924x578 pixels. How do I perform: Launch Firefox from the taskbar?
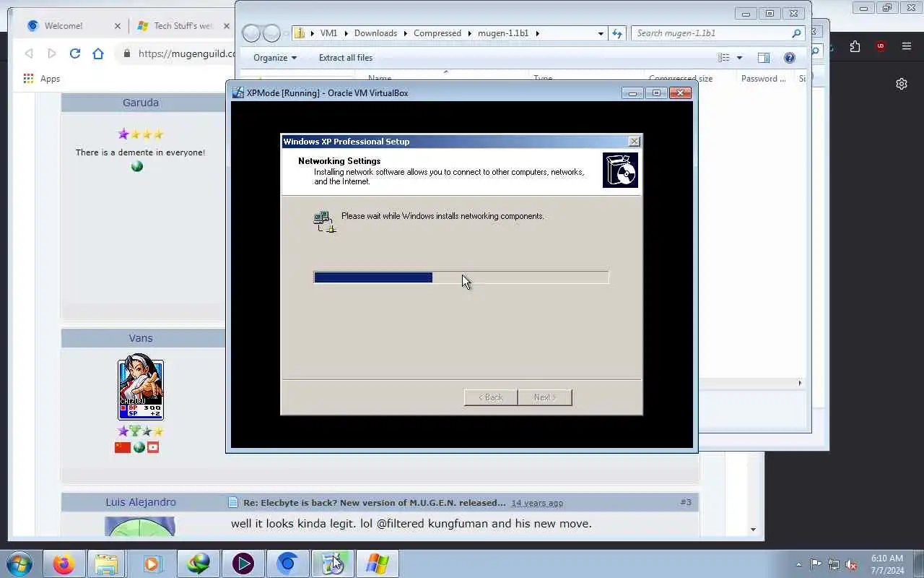point(64,564)
